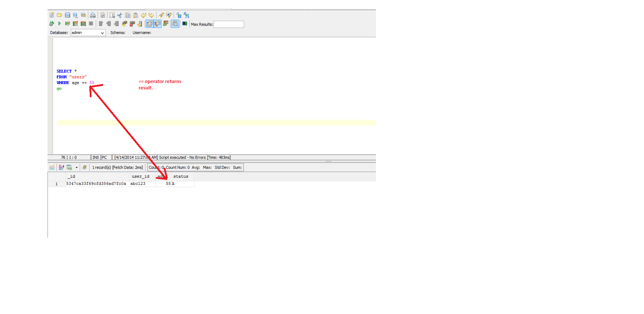The height and width of the screenshot is (314, 644).
Task: Click the New Script icon
Action: (x=52, y=15)
